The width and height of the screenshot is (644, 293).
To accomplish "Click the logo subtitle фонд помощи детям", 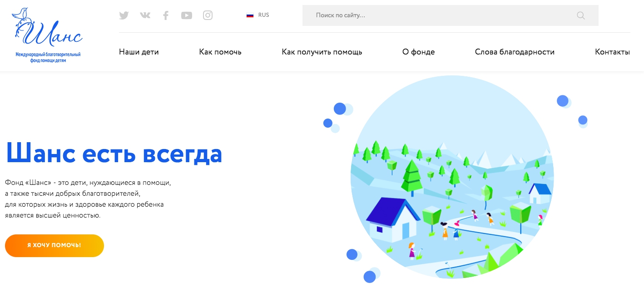I will (48, 60).
